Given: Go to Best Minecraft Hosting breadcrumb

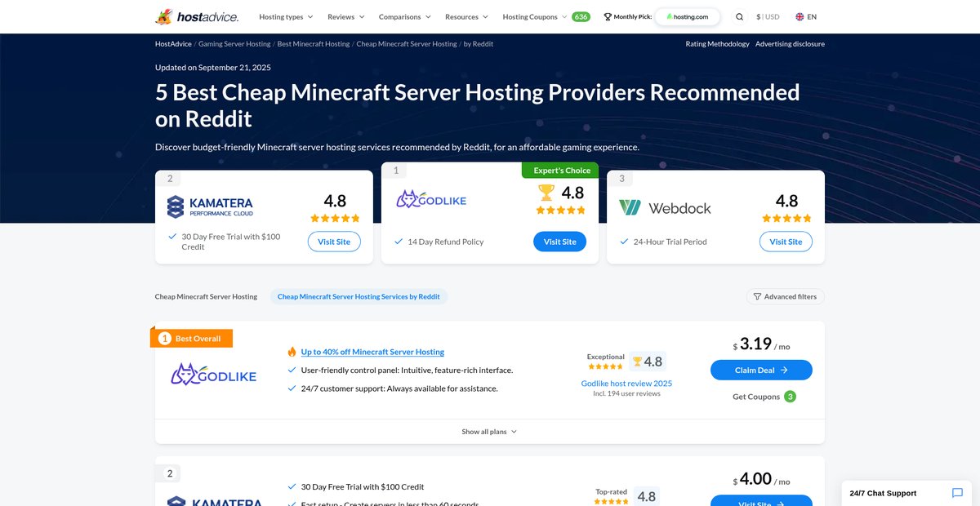Looking at the screenshot, I should tap(314, 44).
